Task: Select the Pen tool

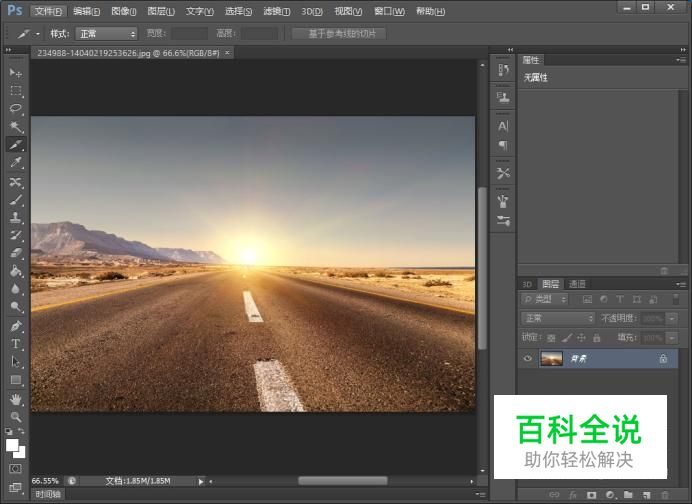Action: 16,326
